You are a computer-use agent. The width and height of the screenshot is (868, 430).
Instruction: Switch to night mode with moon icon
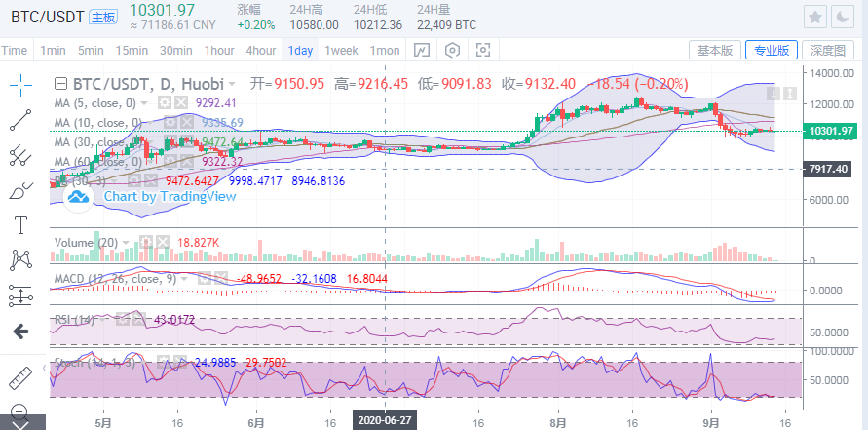point(843,18)
